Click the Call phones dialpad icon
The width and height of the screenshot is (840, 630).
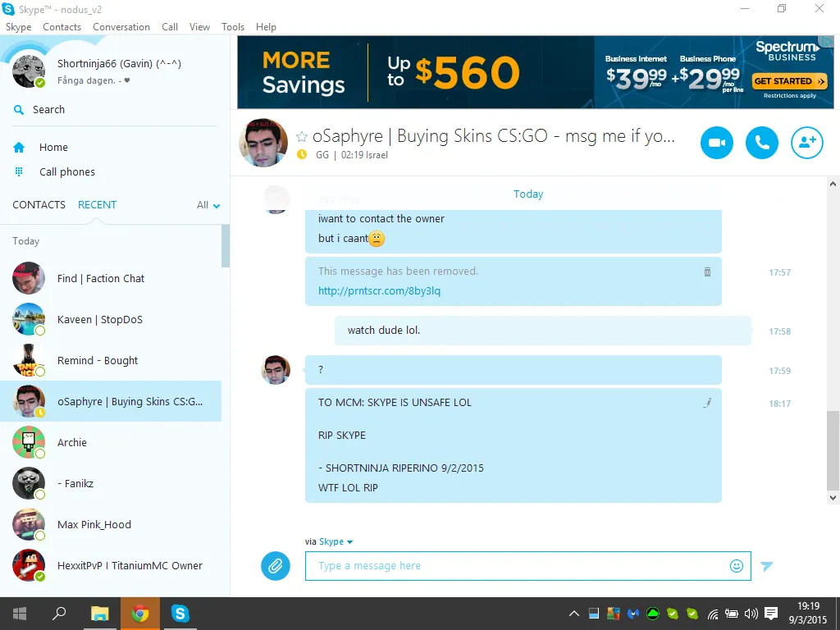(x=19, y=171)
